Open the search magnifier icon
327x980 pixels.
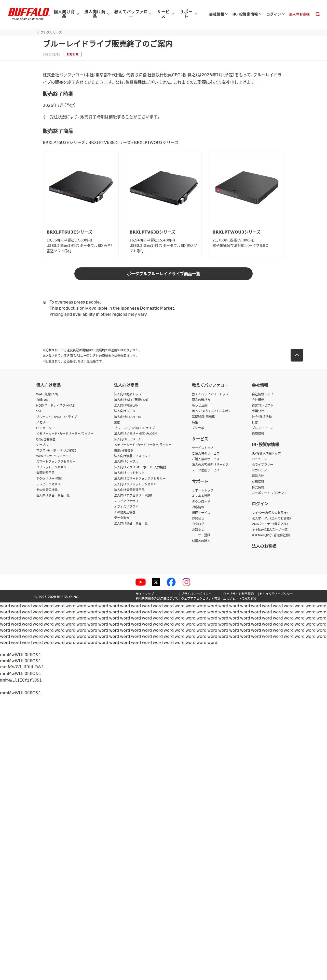click(x=318, y=14)
